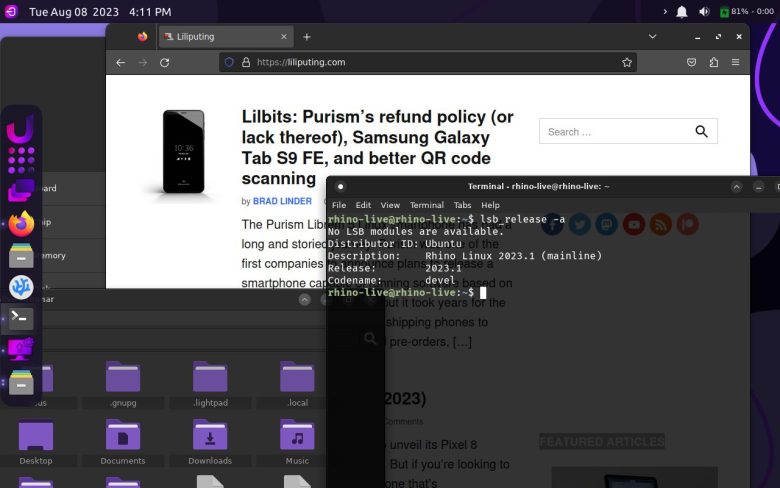This screenshot has height=488, width=780.
Task: Reload the Liliputing page
Action: point(165,63)
